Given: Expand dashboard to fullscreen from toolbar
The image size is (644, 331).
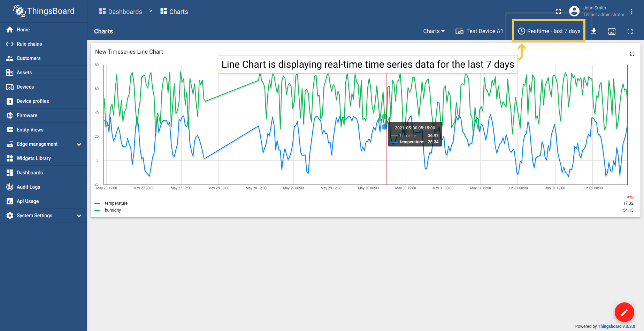Looking at the screenshot, I should click(630, 31).
